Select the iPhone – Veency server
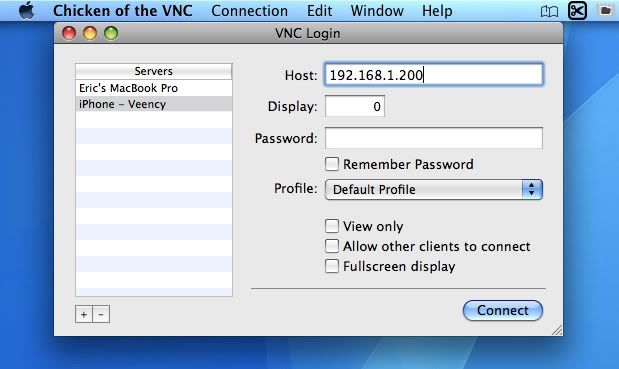This screenshot has width=619, height=369. coord(154,104)
